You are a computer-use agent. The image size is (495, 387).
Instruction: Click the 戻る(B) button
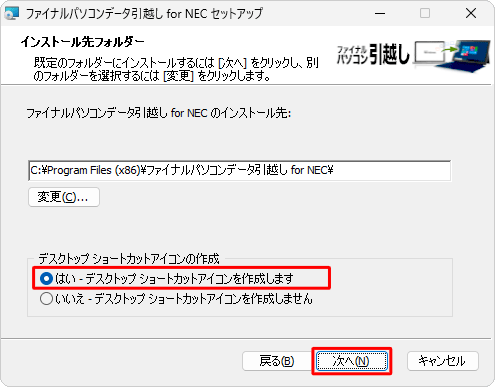tap(277, 361)
